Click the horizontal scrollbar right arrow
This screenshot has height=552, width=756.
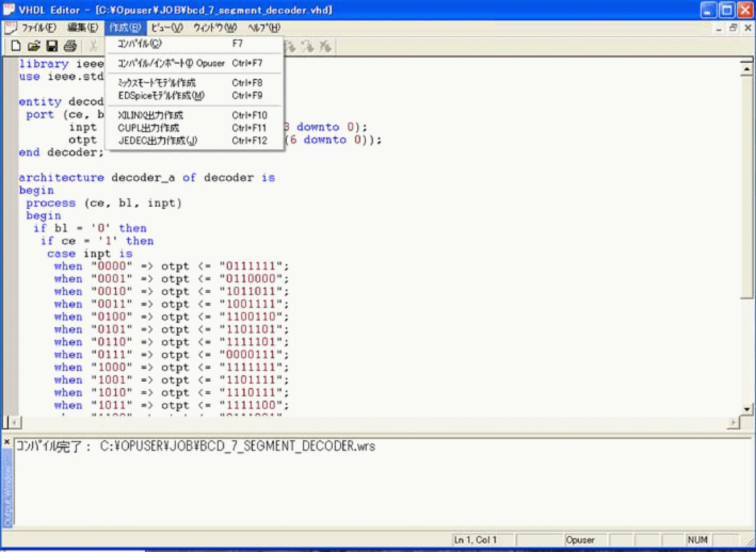point(733,422)
